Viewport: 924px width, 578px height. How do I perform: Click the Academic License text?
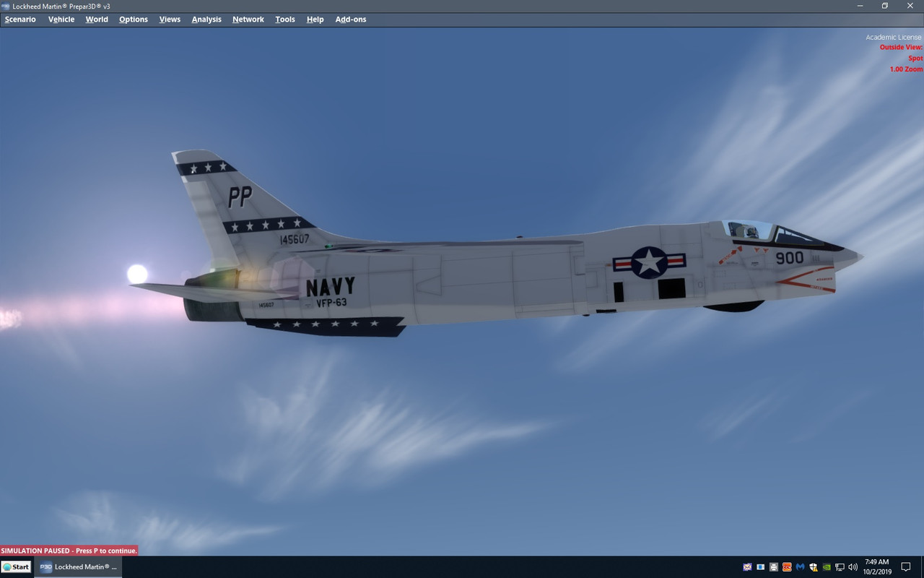point(894,38)
